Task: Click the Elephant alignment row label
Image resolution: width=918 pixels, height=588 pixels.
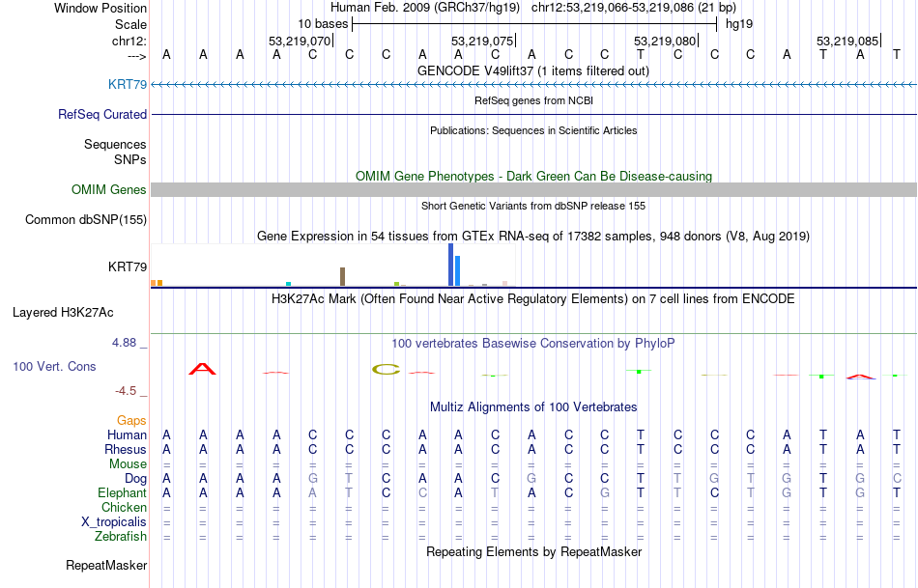Action: pos(123,493)
